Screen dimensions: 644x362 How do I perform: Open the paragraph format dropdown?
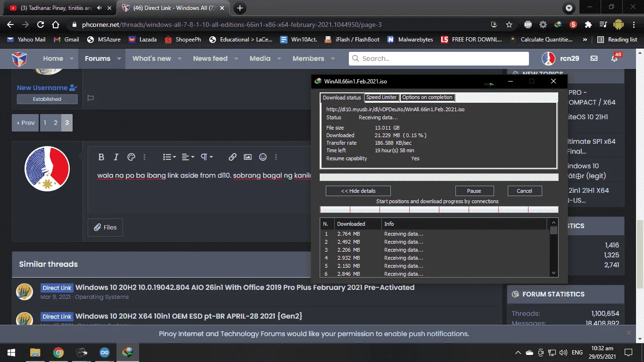click(x=206, y=157)
